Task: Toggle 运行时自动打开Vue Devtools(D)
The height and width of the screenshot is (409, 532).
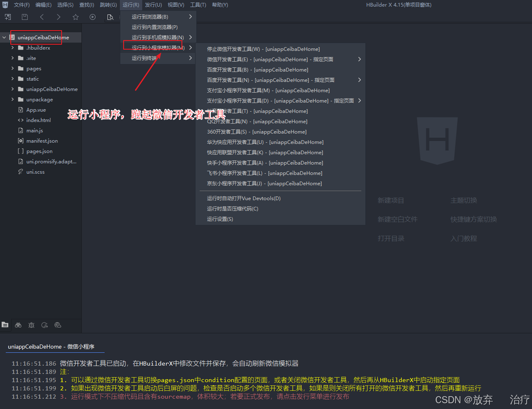Action: [x=281, y=198]
